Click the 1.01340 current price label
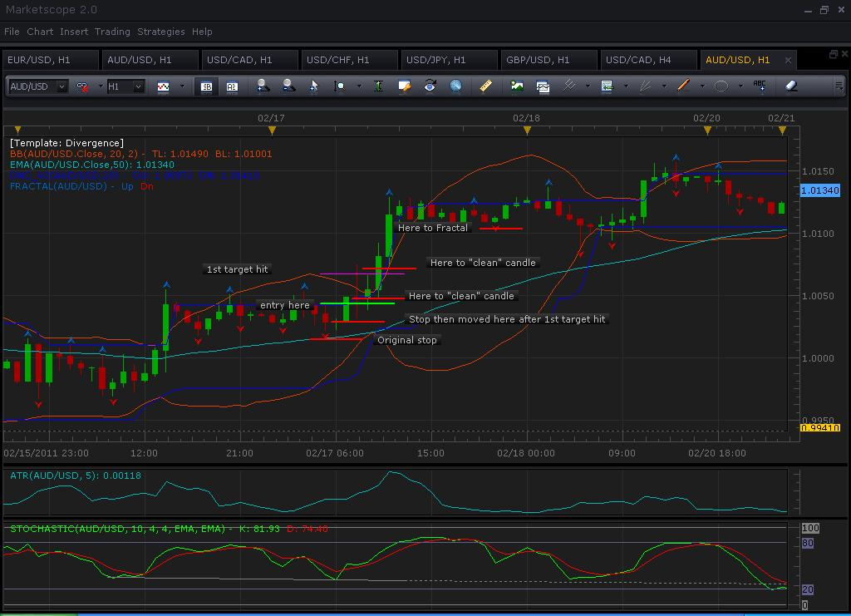 point(820,190)
